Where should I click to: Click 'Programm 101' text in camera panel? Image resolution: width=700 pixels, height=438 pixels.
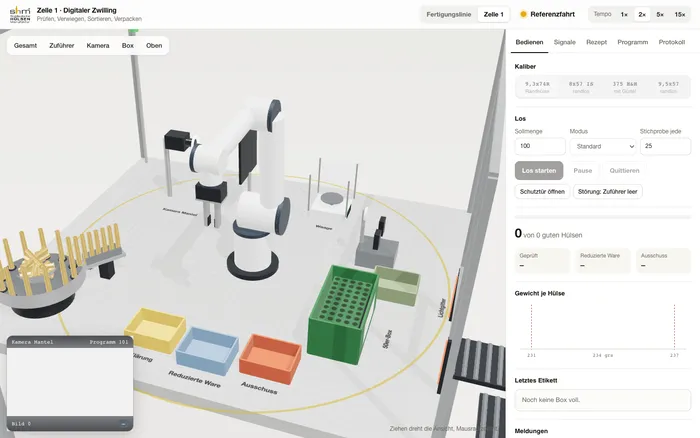coord(109,342)
